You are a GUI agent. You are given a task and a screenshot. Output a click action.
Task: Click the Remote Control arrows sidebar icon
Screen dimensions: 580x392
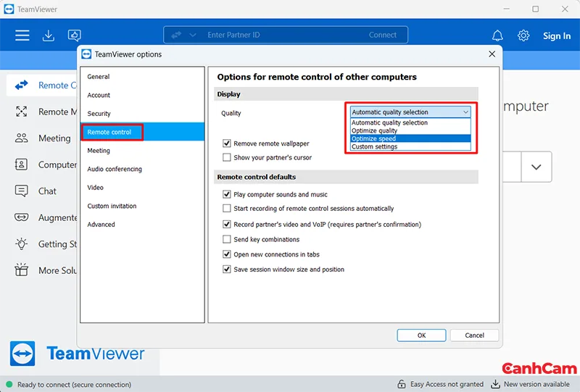(x=22, y=85)
